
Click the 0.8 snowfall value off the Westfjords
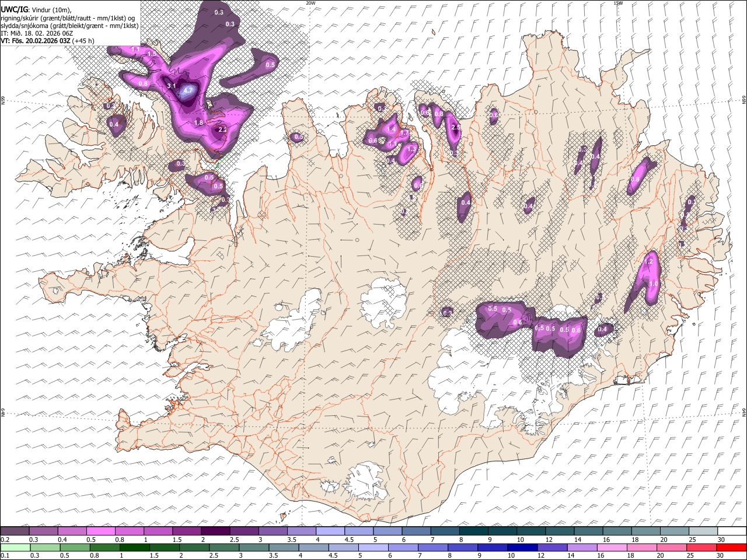click(x=144, y=83)
